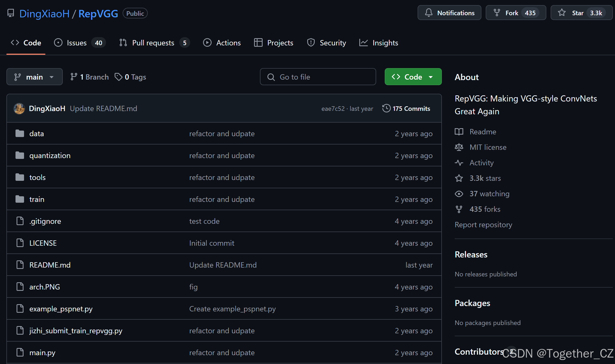This screenshot has height=364, width=615.
Task: Open the train folder
Action: pos(37,199)
